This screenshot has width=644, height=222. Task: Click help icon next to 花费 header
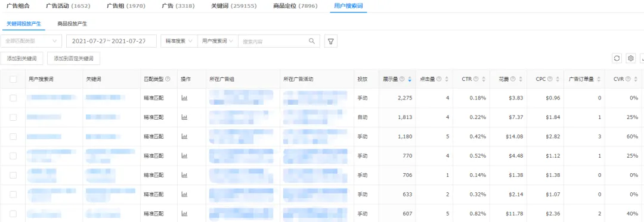pos(513,79)
